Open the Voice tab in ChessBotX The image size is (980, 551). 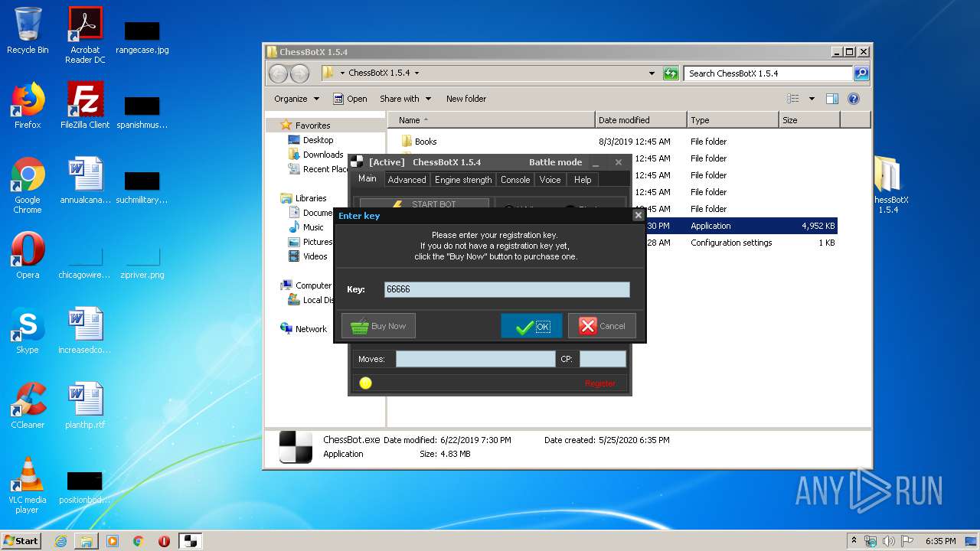point(550,180)
